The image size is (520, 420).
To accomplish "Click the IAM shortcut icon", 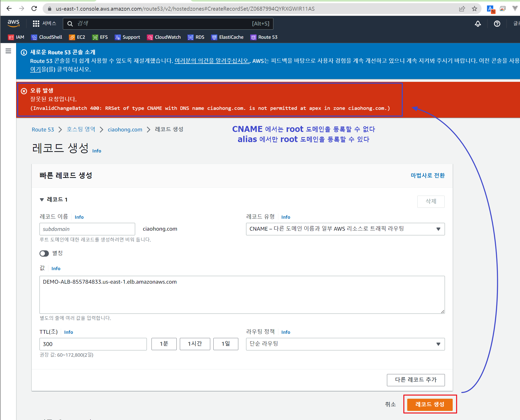I will (11, 37).
